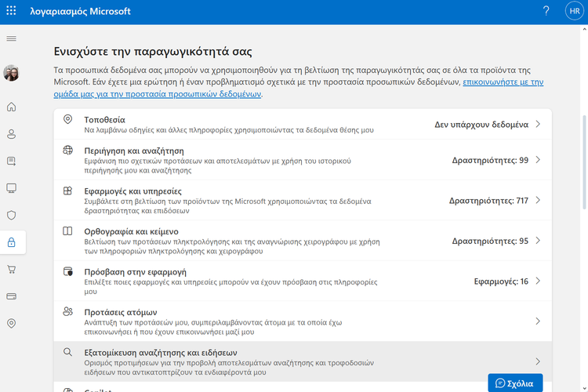The image size is (588, 392).
Task: Open the sidebar profile photo
Action: point(11,73)
